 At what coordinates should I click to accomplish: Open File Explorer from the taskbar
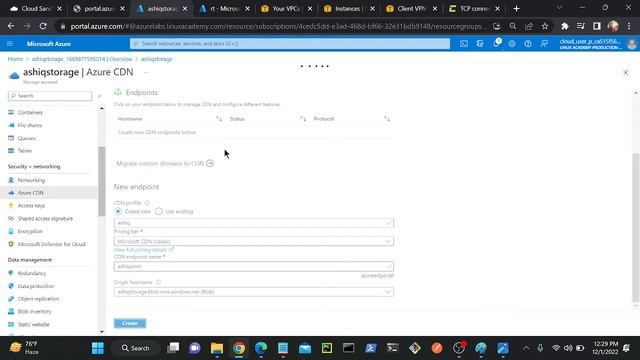point(217,348)
